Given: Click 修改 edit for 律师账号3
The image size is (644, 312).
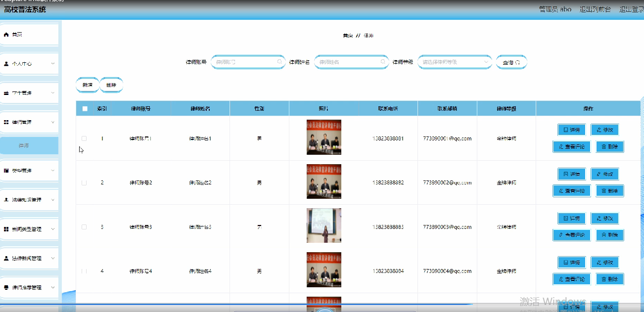Looking at the screenshot, I should coord(605,219).
